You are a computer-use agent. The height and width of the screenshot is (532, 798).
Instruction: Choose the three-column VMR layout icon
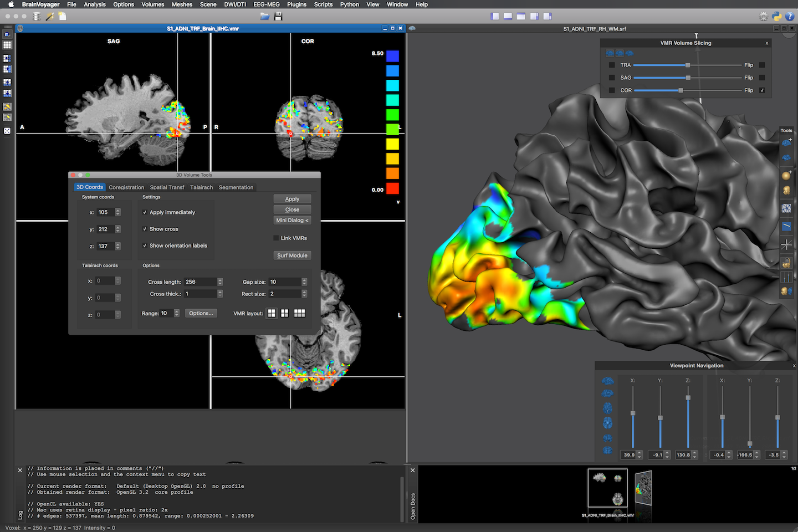point(299,313)
